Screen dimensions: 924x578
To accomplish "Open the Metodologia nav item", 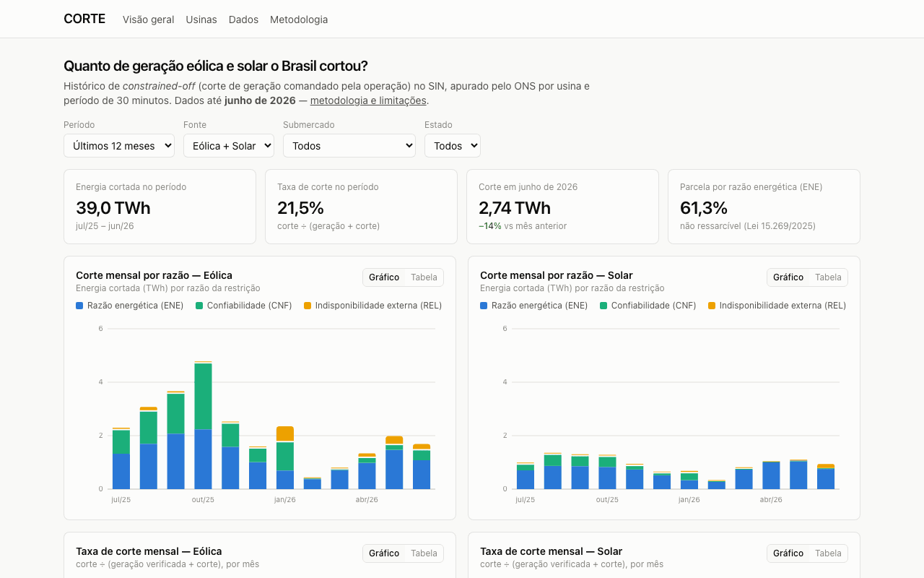I will [299, 20].
